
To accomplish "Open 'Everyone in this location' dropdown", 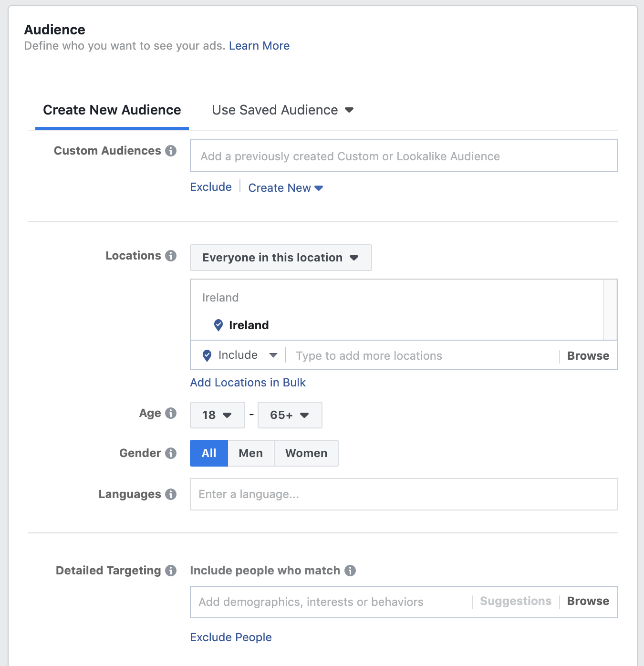I will pyautogui.click(x=280, y=258).
